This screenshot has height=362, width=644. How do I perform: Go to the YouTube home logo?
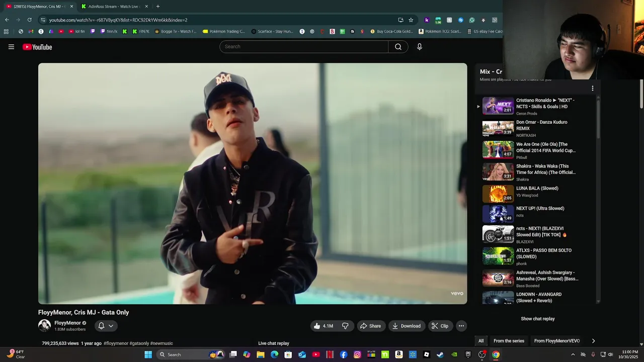(x=37, y=47)
